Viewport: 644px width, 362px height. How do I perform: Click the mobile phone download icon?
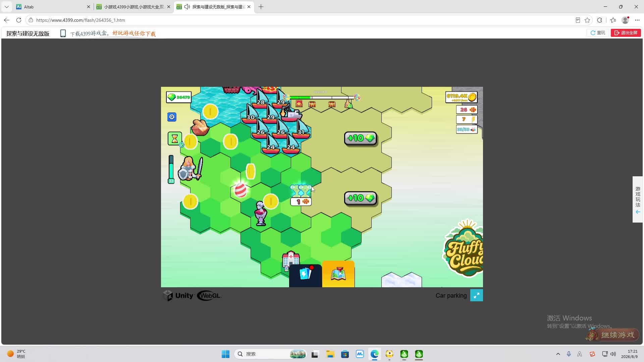click(63, 33)
